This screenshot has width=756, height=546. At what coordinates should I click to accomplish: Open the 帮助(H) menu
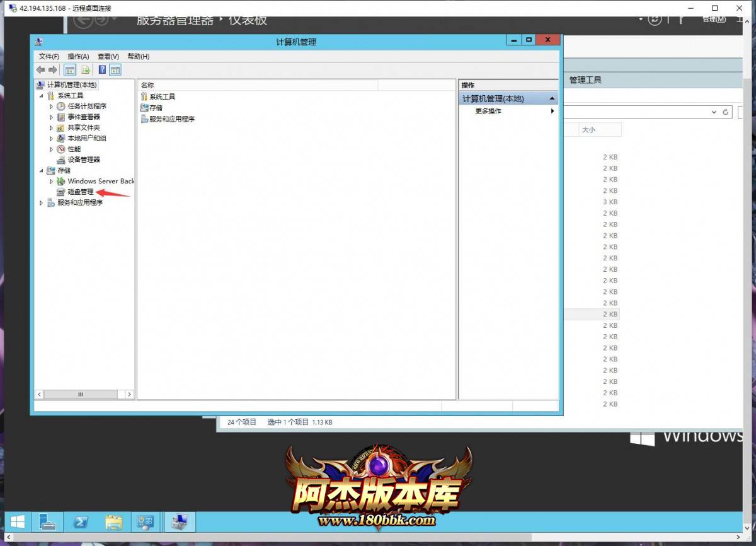[139, 56]
